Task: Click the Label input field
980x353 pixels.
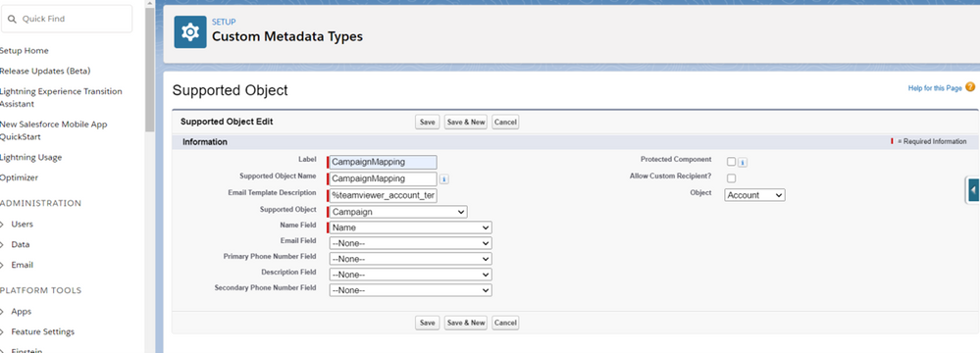Action: [x=384, y=162]
